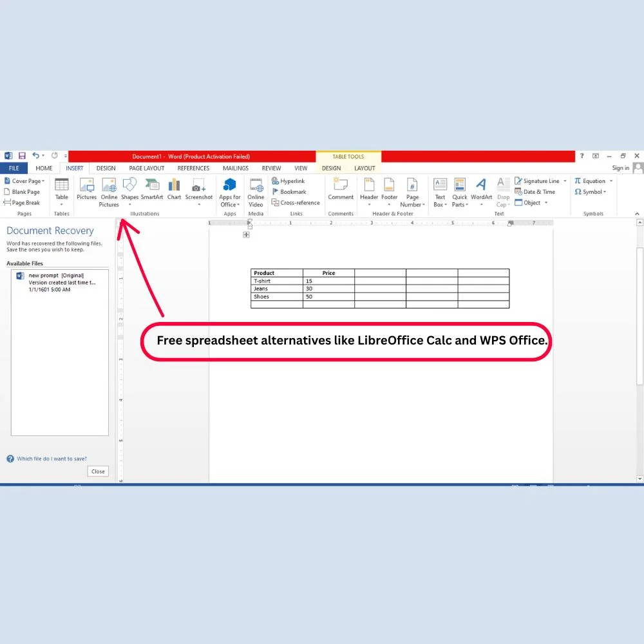Image resolution: width=644 pixels, height=644 pixels.
Task: Insert a Signature Line
Action: pos(537,181)
